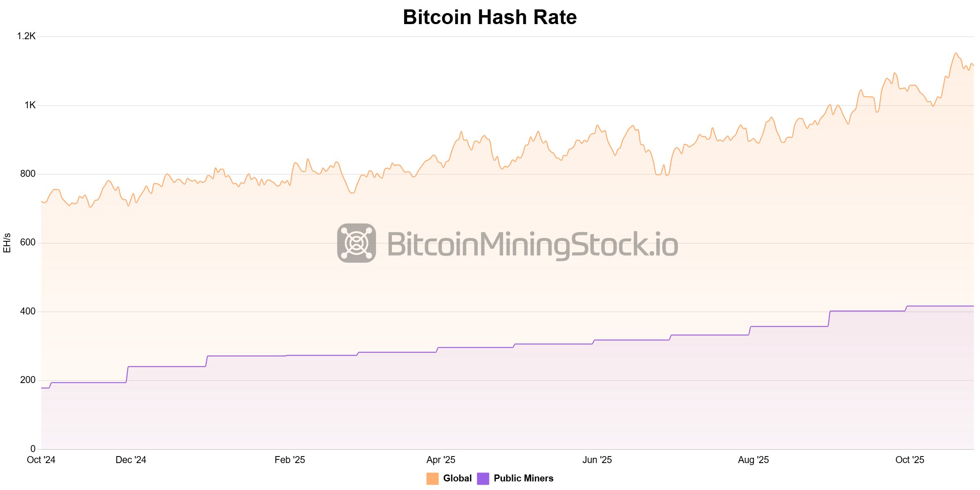Click the 1K y-axis tick label
The image size is (980, 490).
tap(30, 105)
